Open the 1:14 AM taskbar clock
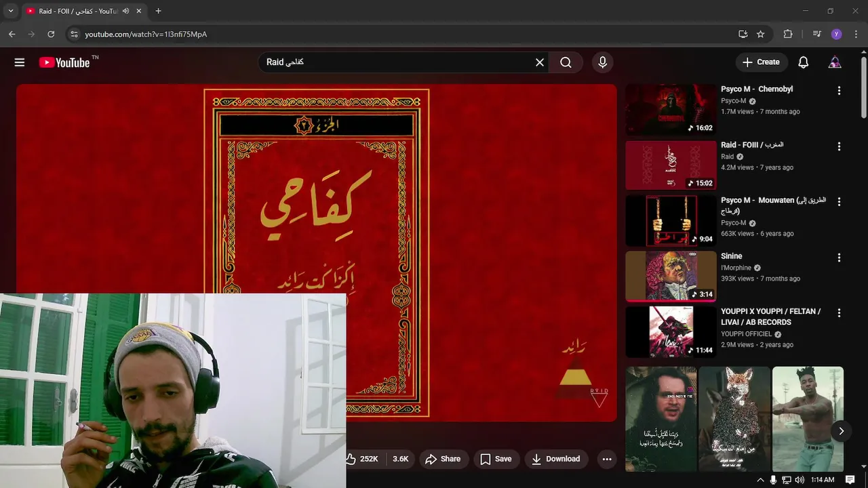Screen dimensions: 868x488 click(823, 480)
